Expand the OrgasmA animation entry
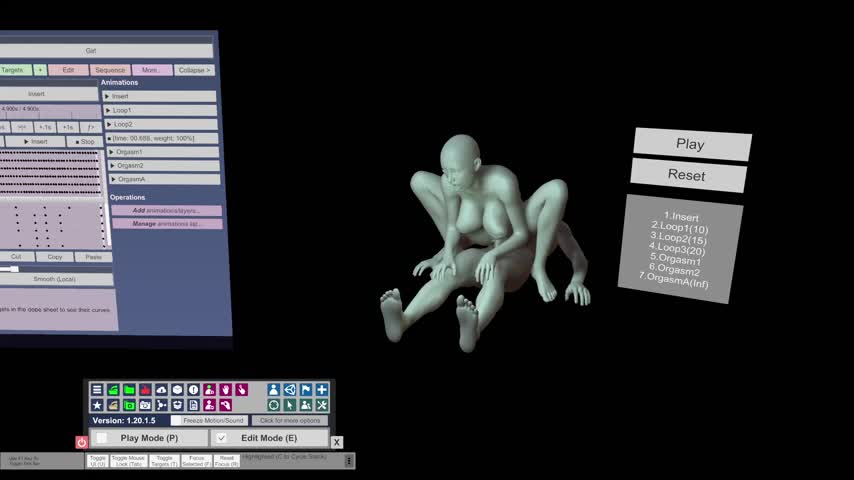This screenshot has height=480, width=854. tap(164, 179)
